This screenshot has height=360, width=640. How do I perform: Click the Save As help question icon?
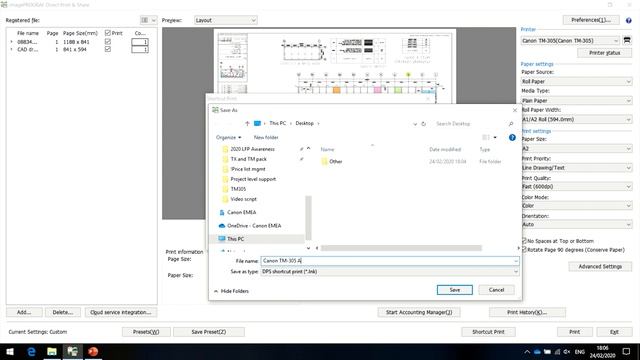[512, 138]
